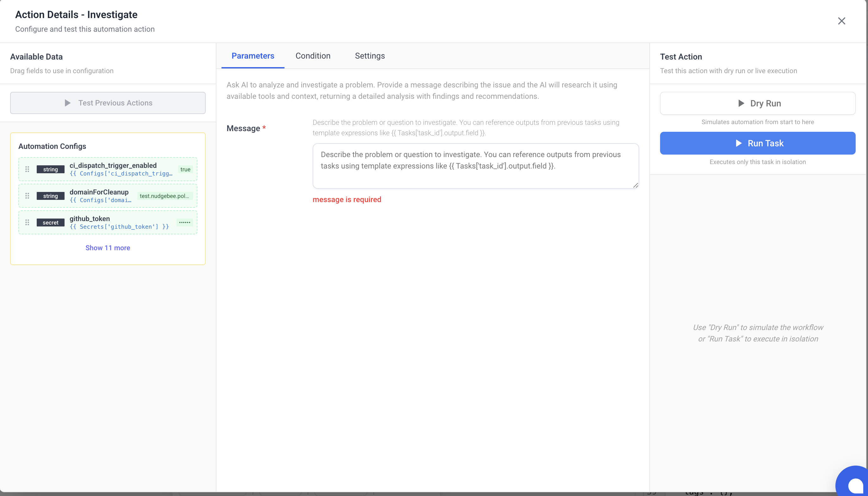
Task: Open the Settings tab
Action: click(x=370, y=56)
